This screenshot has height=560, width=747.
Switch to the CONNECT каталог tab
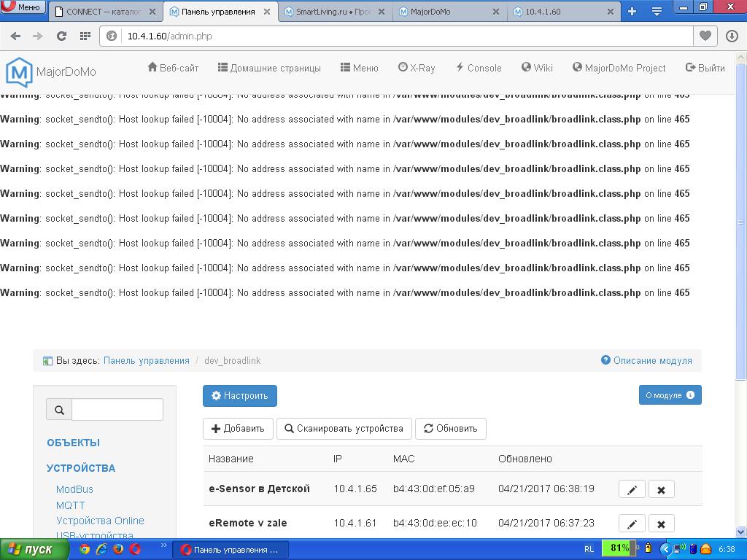[105, 12]
